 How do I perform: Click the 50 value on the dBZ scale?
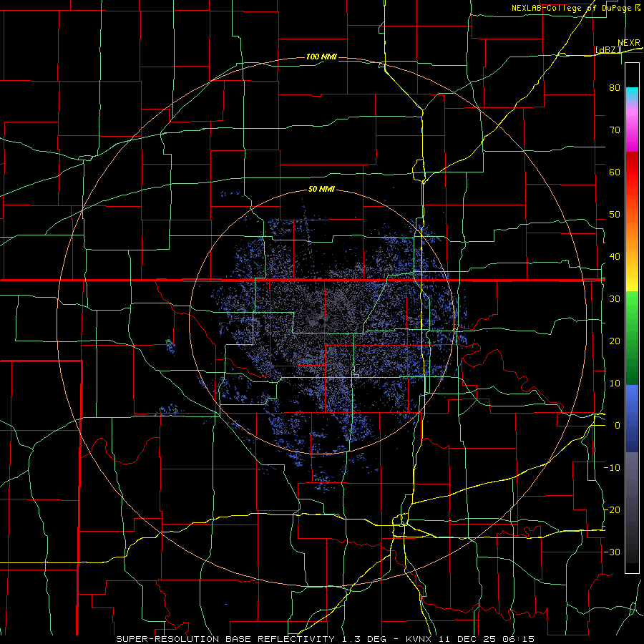tap(615, 215)
